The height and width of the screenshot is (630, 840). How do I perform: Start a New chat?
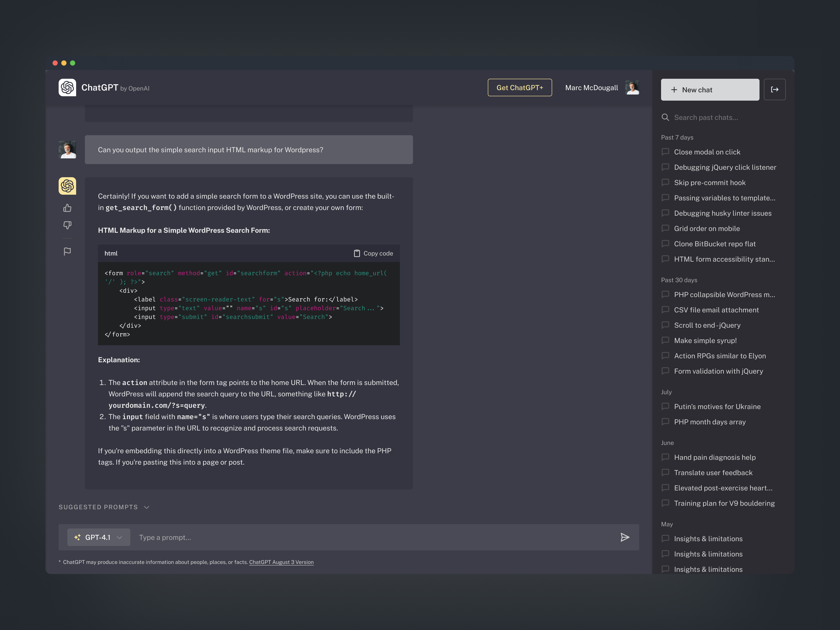point(710,89)
